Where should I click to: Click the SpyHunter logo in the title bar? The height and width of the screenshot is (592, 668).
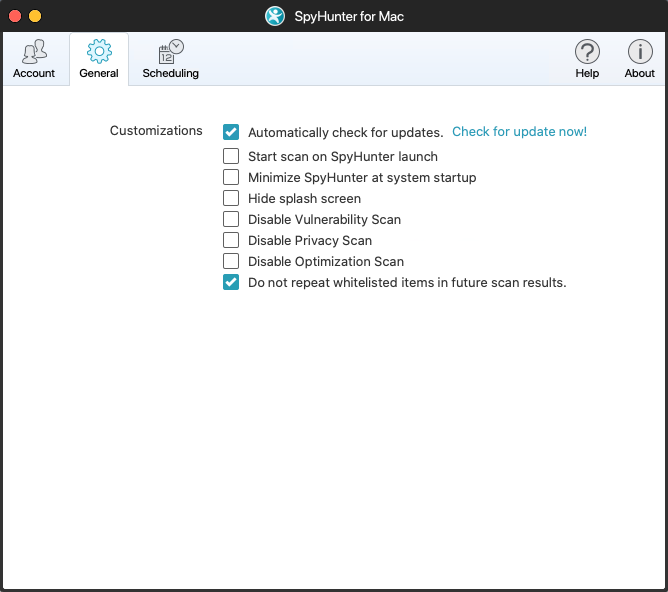[x=275, y=16]
